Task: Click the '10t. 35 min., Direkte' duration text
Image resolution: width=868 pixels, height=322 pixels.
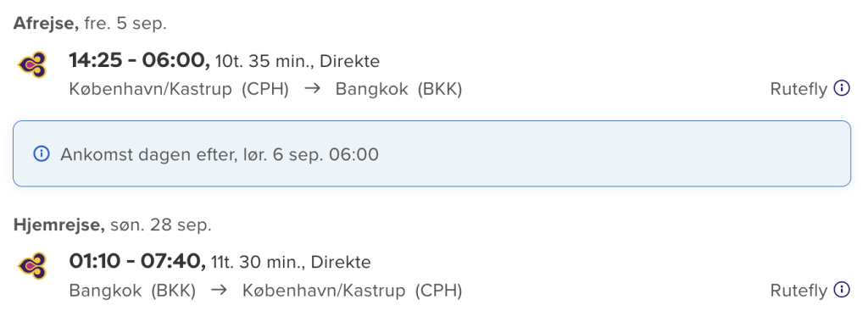Action: (x=298, y=61)
